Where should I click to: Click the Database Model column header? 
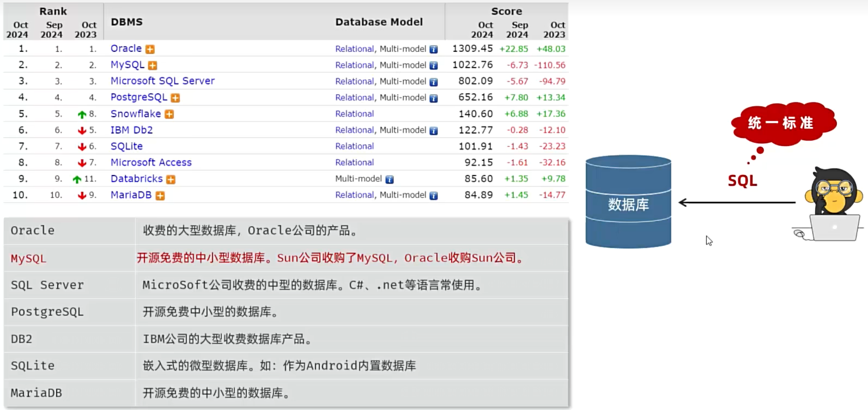pos(379,22)
